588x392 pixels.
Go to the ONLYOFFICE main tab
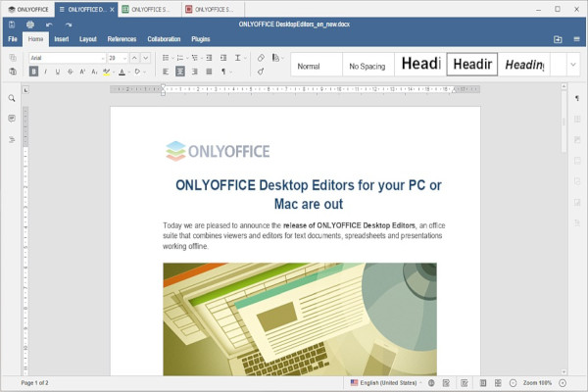(x=28, y=10)
